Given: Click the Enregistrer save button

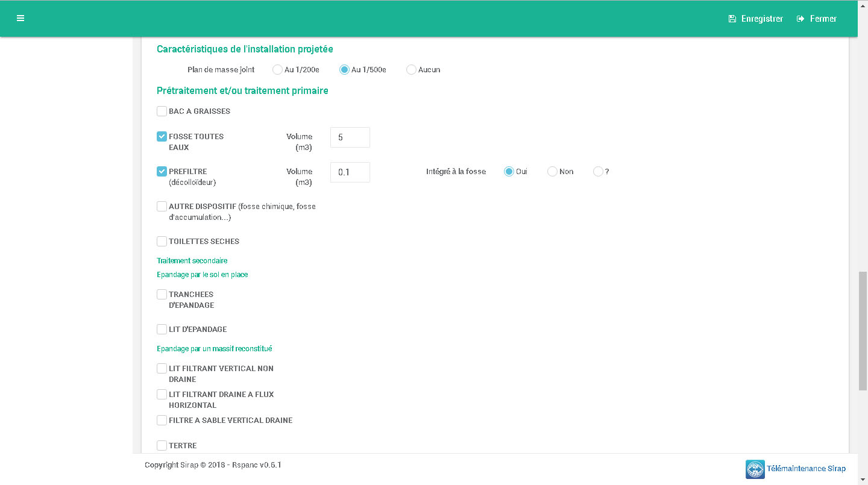Looking at the screenshot, I should (756, 19).
